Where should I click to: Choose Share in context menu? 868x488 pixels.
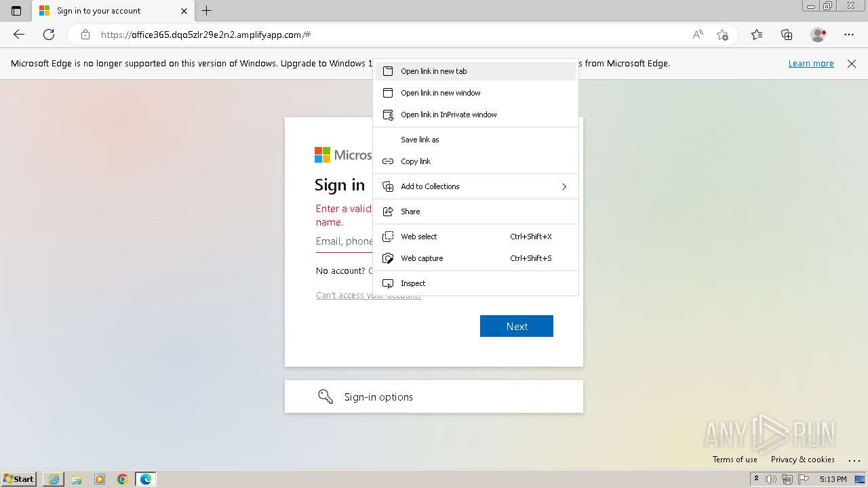pyautogui.click(x=475, y=211)
